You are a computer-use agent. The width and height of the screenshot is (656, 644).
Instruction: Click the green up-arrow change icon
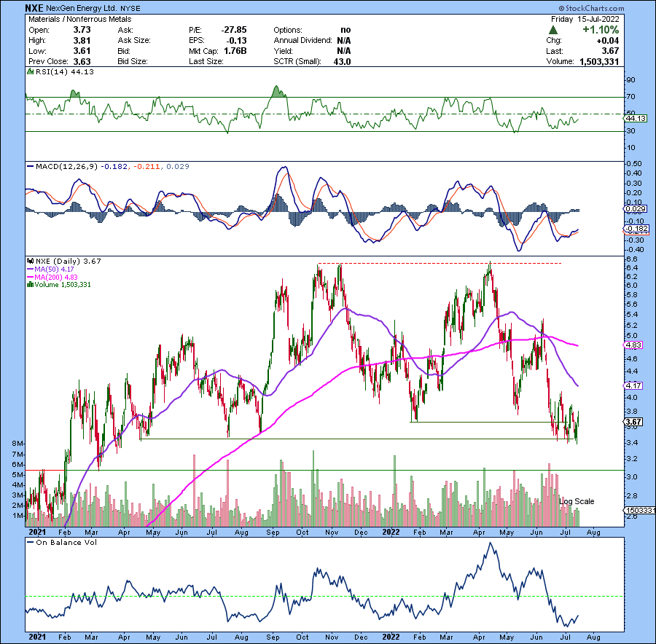point(553,30)
